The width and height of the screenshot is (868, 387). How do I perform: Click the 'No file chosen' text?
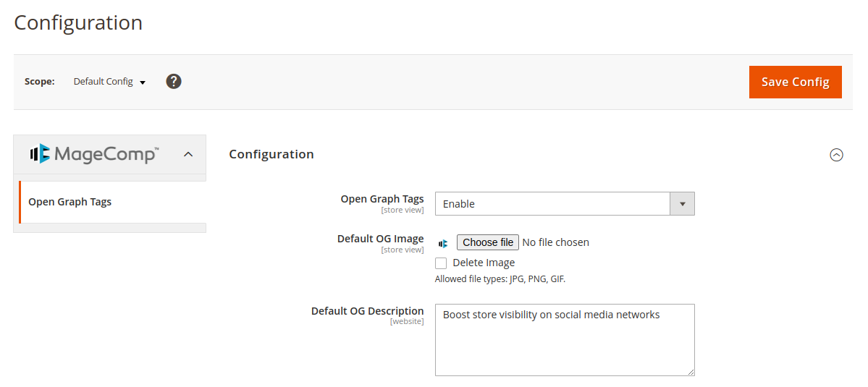(556, 242)
